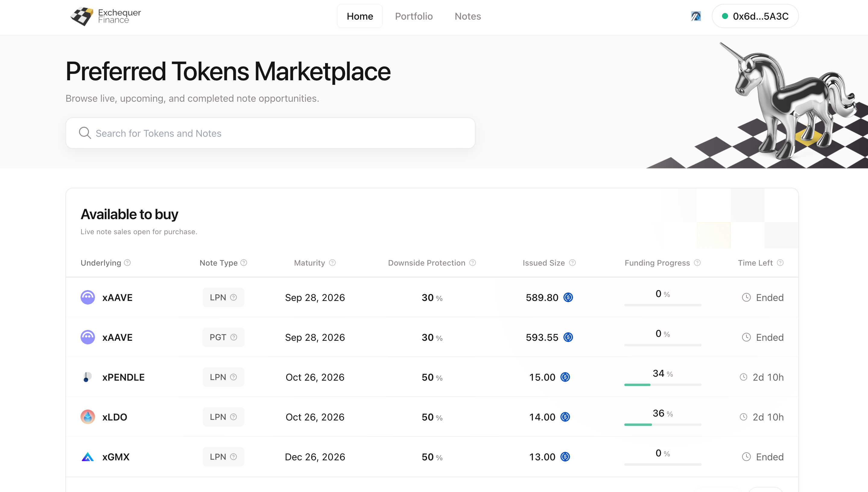The width and height of the screenshot is (868, 492).
Task: Click the xLDO 36% funding progress bar
Action: pyautogui.click(x=662, y=425)
